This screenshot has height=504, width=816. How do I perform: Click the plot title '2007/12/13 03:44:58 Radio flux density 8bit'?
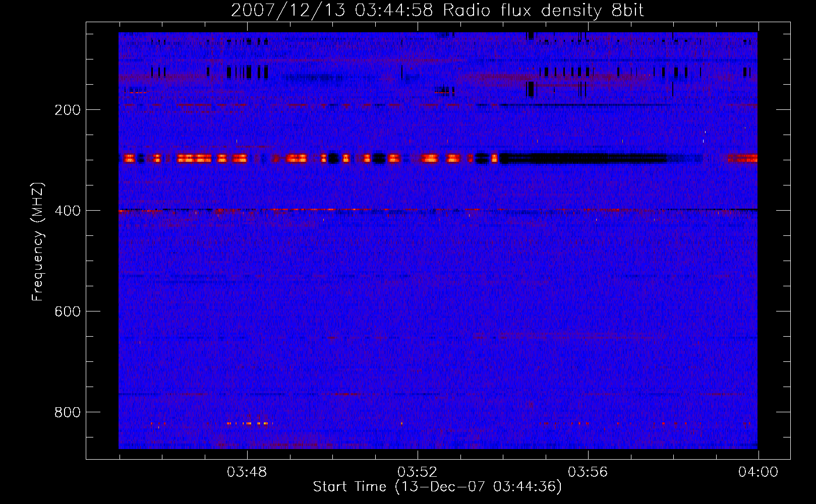[437, 10]
